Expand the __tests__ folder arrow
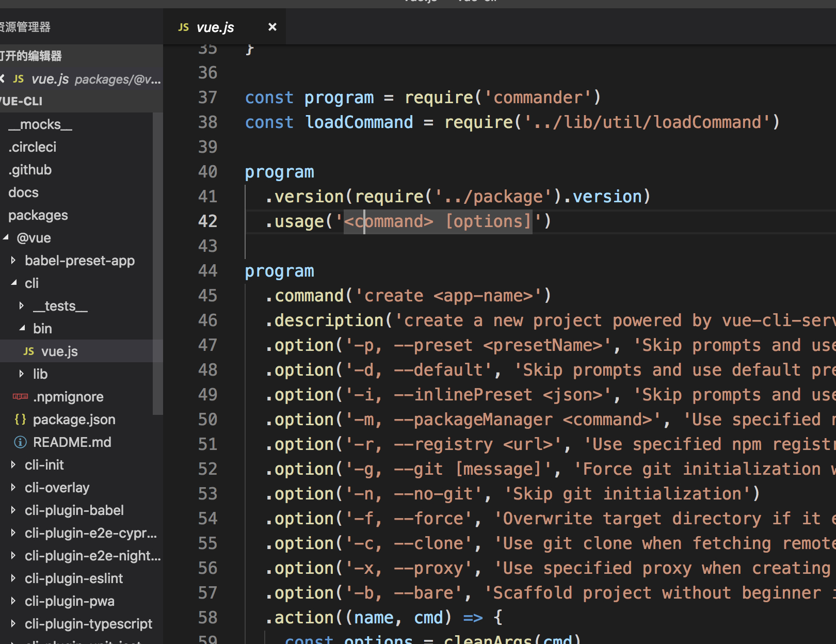This screenshot has height=644, width=836. pos(22,306)
